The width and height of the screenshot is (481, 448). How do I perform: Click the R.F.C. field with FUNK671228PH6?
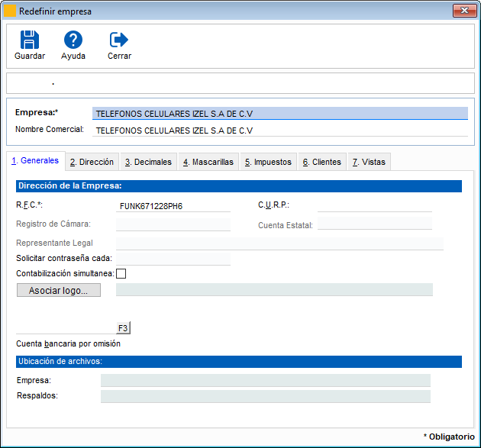click(x=173, y=206)
